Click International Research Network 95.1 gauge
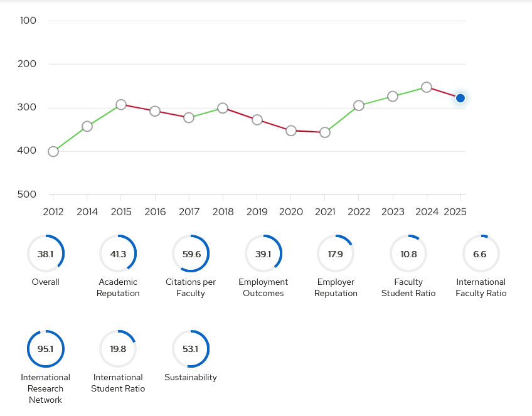This screenshot has height=416, width=532. [46, 349]
